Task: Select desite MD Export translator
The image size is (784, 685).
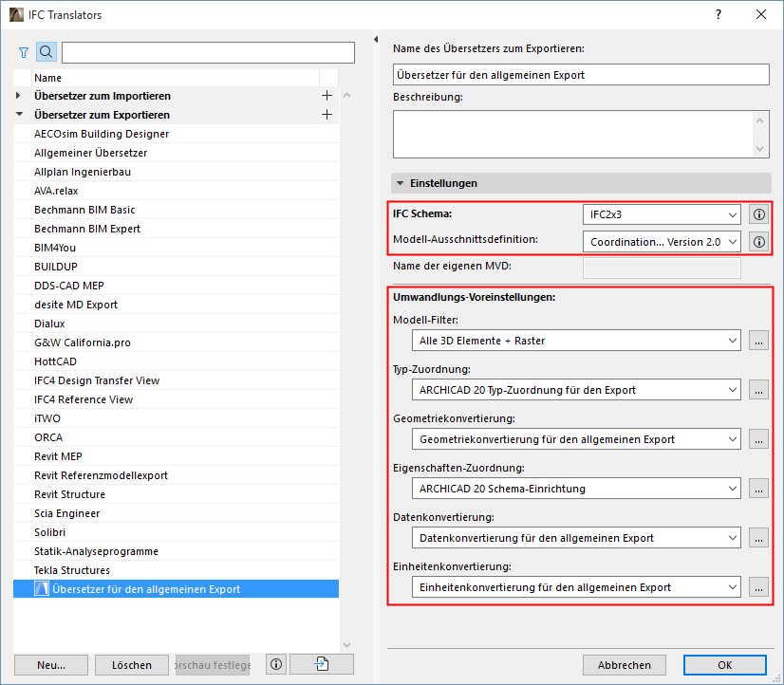Action: 176,305
